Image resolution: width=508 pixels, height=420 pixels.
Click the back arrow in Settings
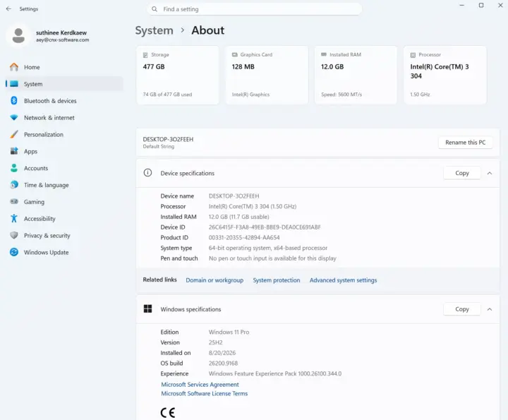coord(8,8)
